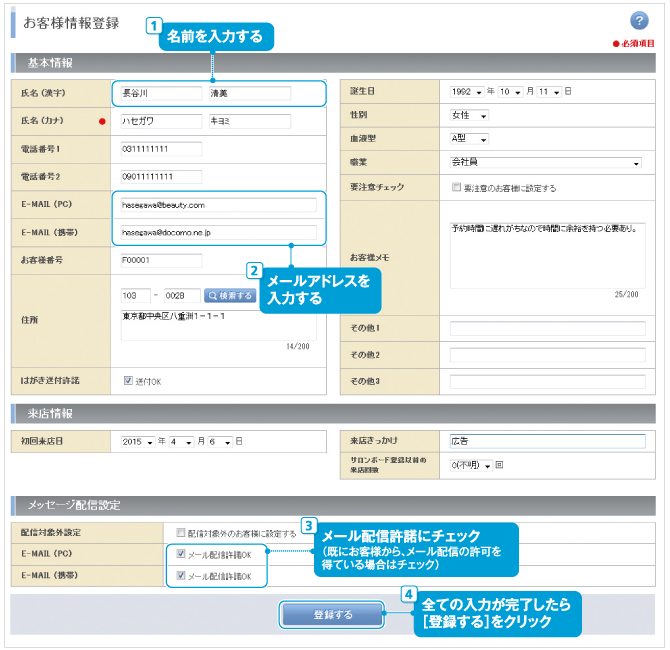Click the お客様番号 customer number field

(x=160, y=261)
